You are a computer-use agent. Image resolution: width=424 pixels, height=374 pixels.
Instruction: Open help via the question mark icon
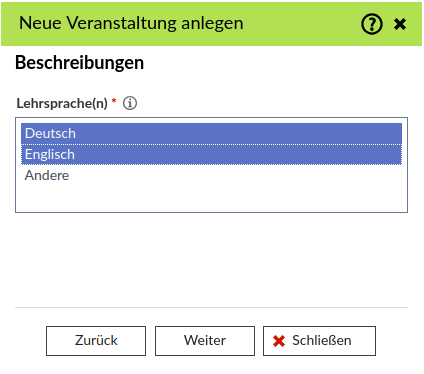(372, 24)
